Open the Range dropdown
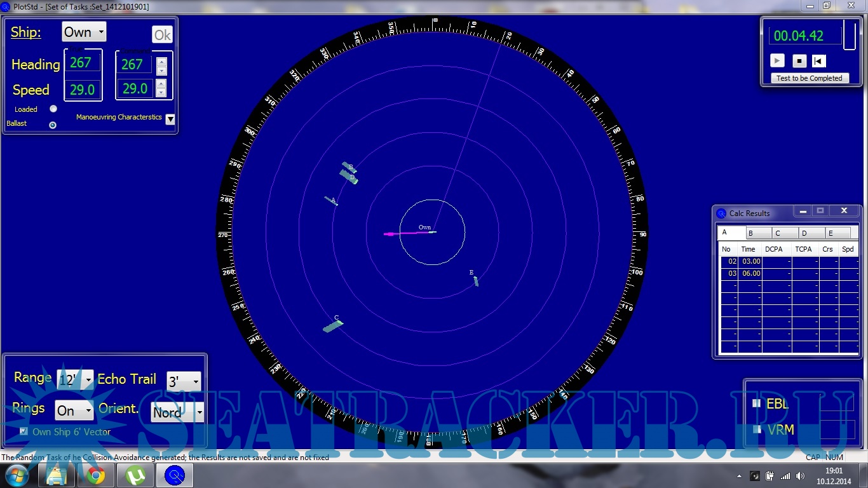This screenshot has width=868, height=488. pyautogui.click(x=75, y=379)
